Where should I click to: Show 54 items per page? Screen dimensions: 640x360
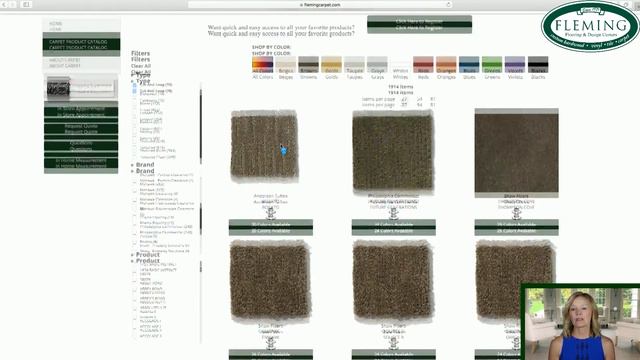tap(419, 102)
